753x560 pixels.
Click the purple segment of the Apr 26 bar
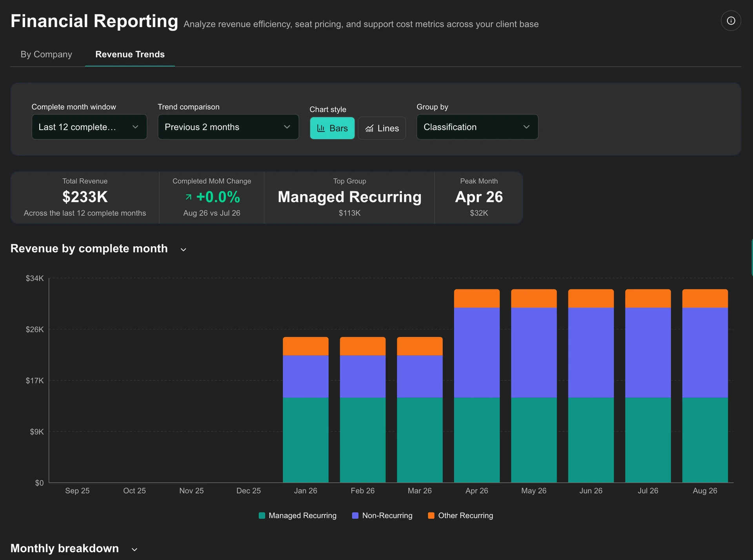tap(477, 353)
